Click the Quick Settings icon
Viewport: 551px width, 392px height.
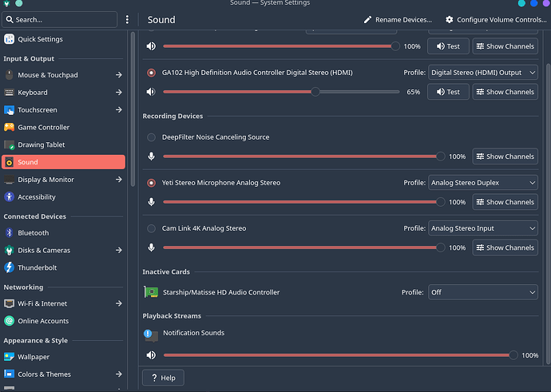[x=9, y=39]
